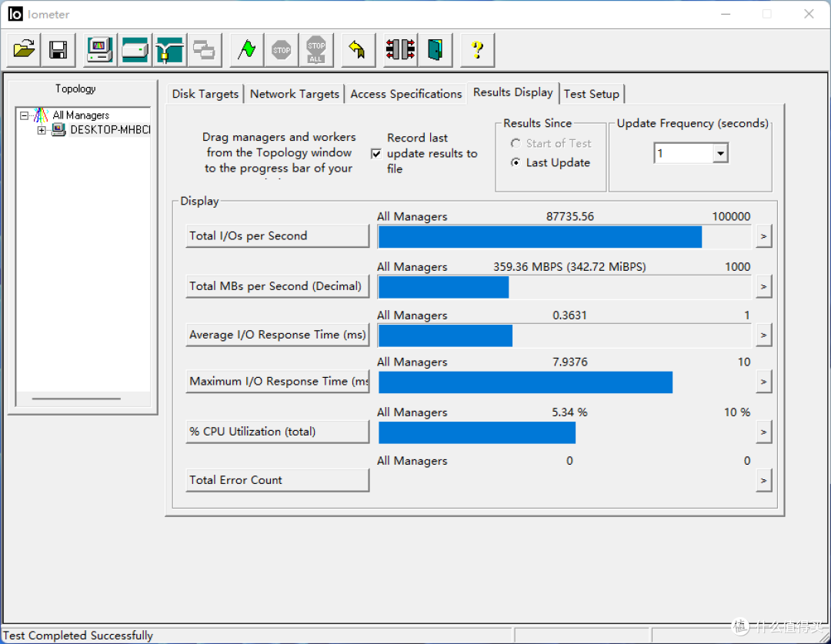Screen dimensions: 831x644
Task: Expand the DESKTOP-MHBCI manager node
Action: click(x=42, y=130)
